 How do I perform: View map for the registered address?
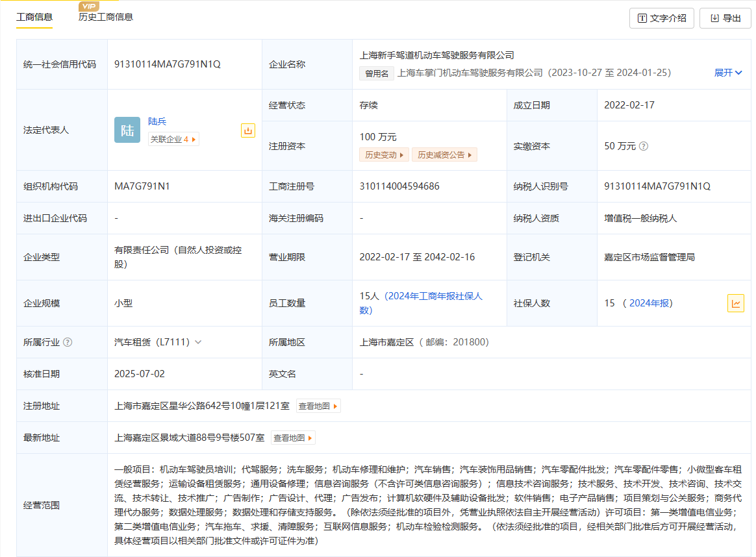318,406
